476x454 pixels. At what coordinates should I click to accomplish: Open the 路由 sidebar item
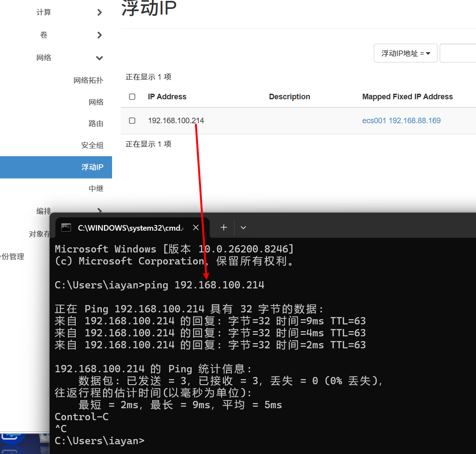point(96,124)
